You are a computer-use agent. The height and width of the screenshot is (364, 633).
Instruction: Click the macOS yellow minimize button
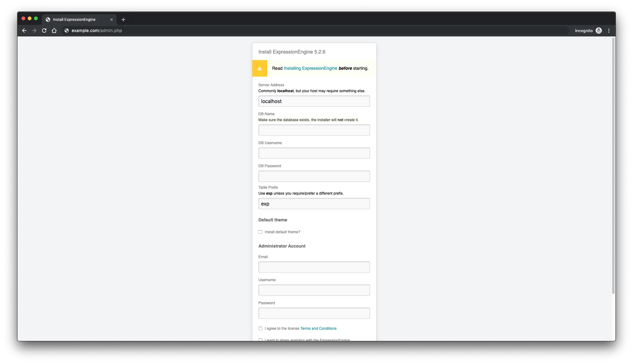pos(30,19)
